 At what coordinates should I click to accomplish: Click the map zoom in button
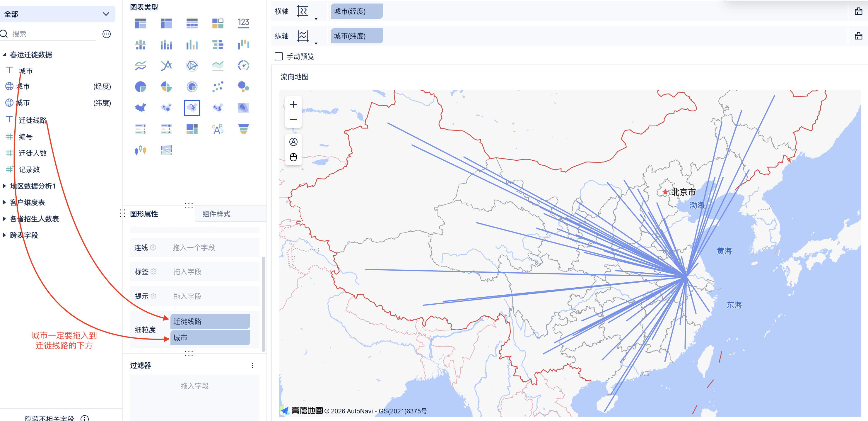(293, 105)
